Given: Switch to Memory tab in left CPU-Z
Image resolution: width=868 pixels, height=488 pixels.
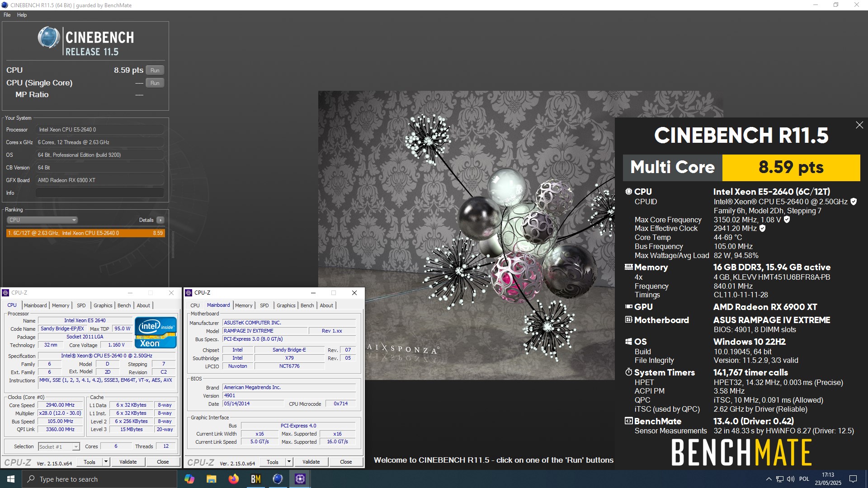Looking at the screenshot, I should 61,305.
